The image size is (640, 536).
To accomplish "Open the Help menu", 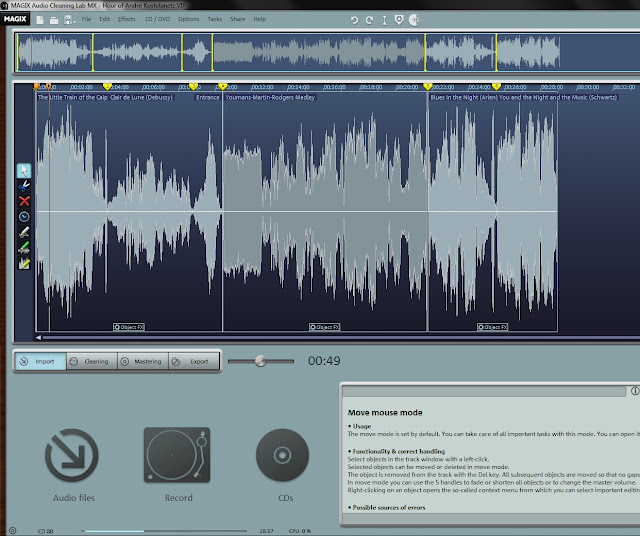I will [259, 19].
